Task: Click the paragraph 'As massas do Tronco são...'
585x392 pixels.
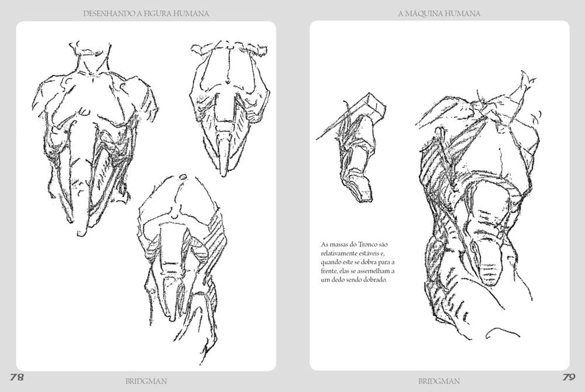Action: click(358, 262)
